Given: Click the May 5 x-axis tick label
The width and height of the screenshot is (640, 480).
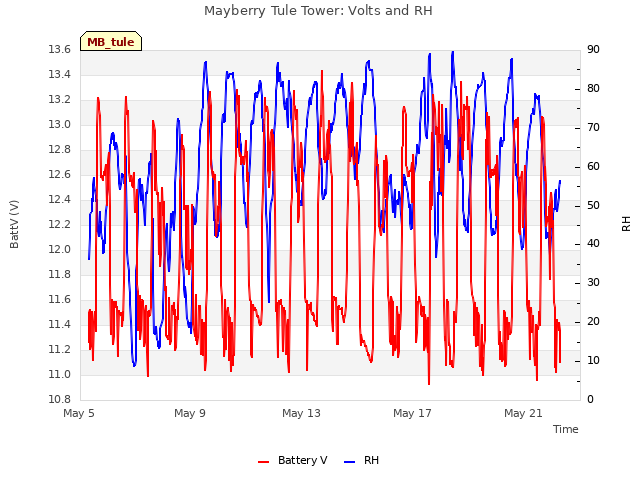Looking at the screenshot, I should pos(79,413).
